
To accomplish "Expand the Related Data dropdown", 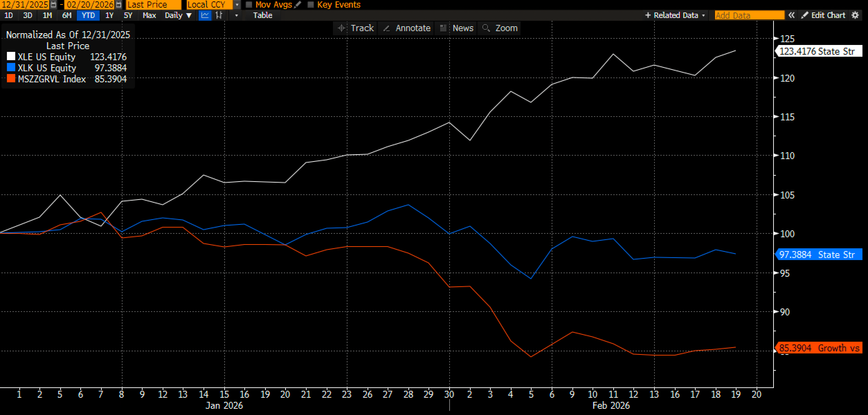I will pyautogui.click(x=675, y=15).
